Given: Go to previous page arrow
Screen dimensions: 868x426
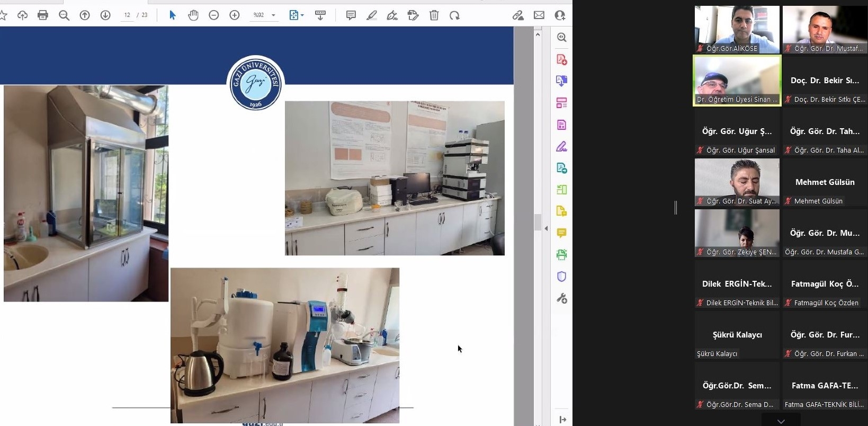Looking at the screenshot, I should [85, 15].
